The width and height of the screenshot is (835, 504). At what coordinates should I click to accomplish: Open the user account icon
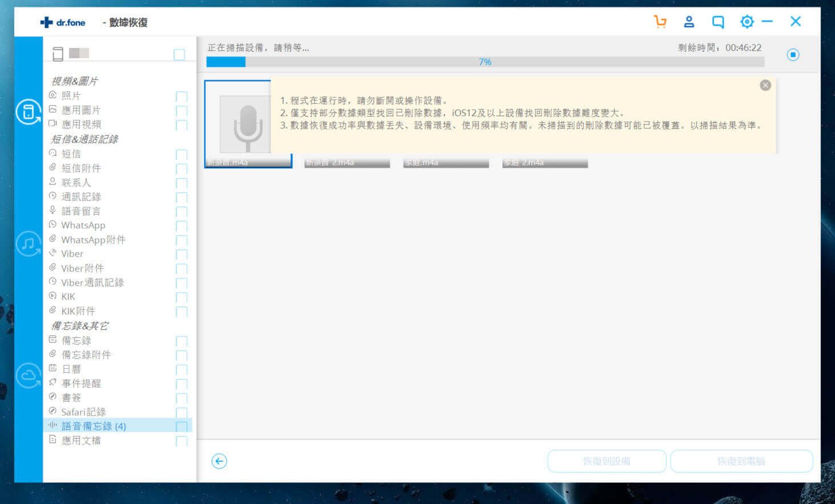[x=689, y=22]
